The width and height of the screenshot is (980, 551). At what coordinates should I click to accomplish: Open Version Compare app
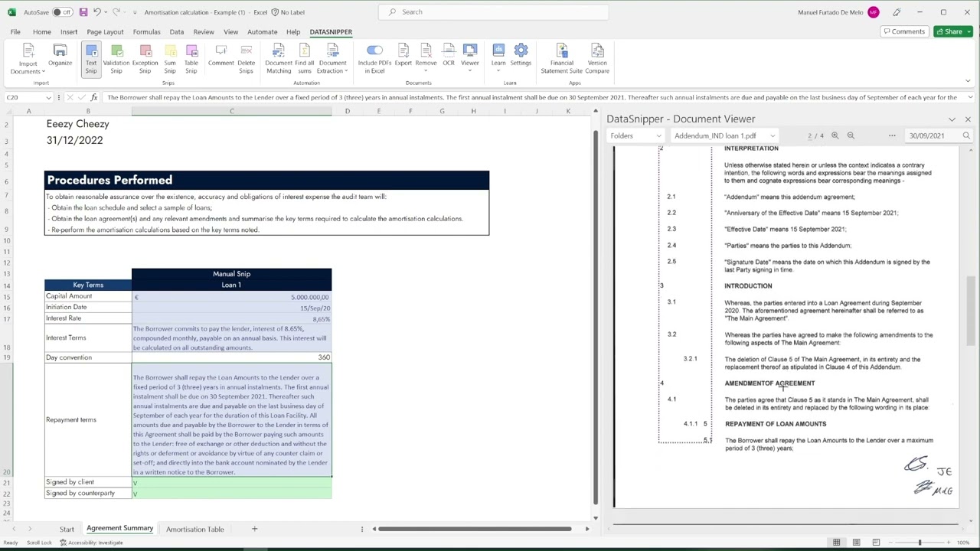(x=597, y=59)
